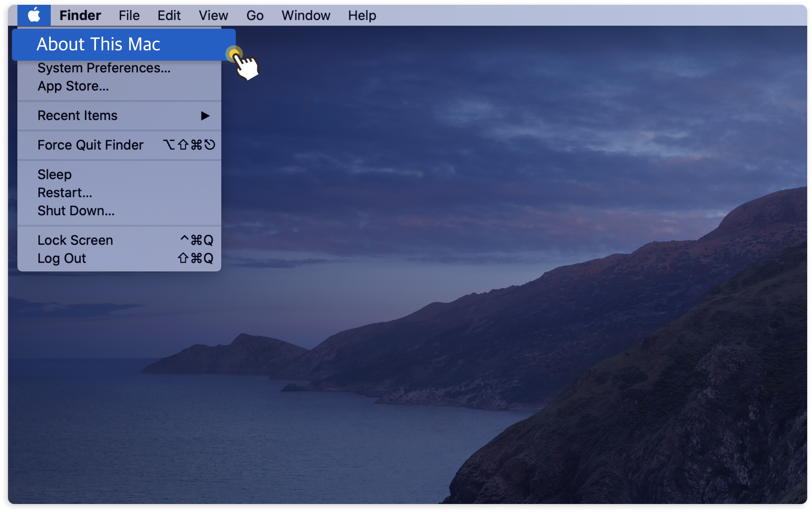Choose App Store menu entry
812x512 pixels.
119,86
